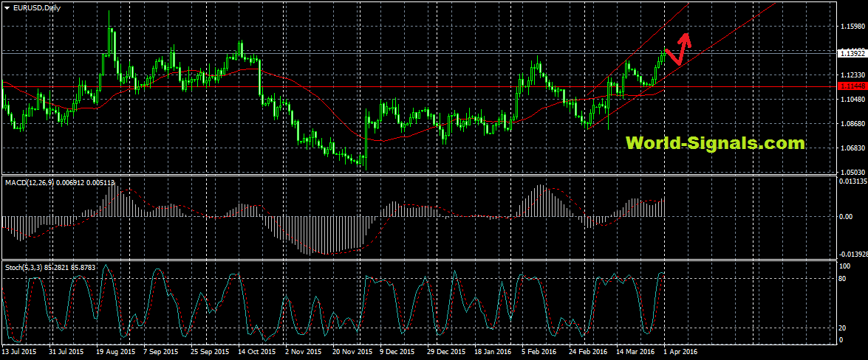Click the 1.05030 price axis label
Viewport: 868px width, 360px height.
(x=852, y=172)
